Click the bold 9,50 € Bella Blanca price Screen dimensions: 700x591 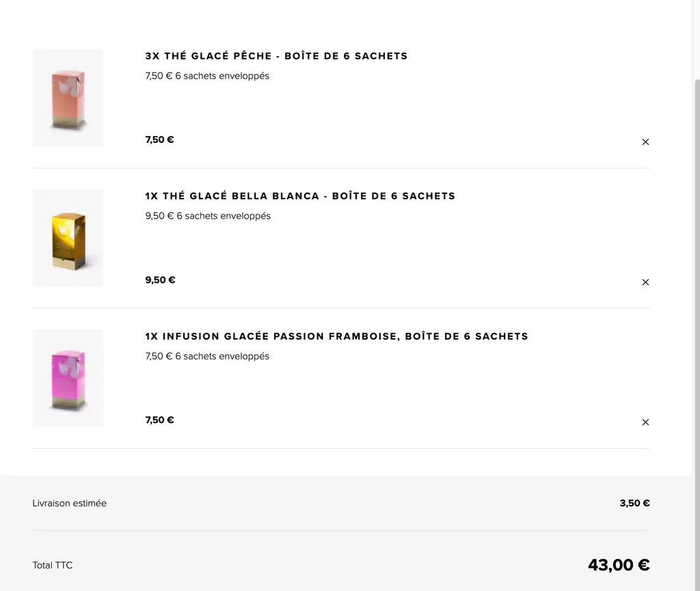[160, 279]
